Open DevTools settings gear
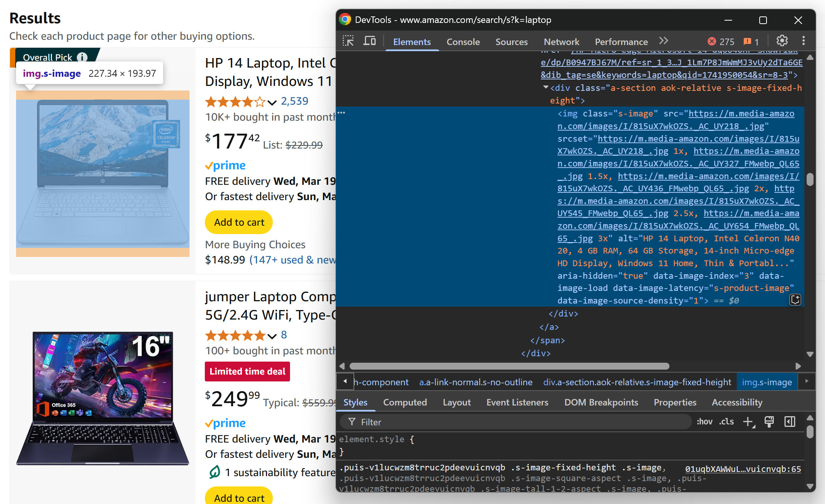 coord(782,41)
